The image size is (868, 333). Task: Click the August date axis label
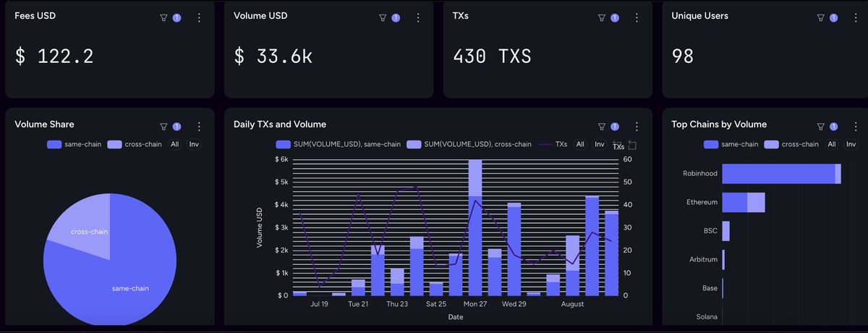572,305
